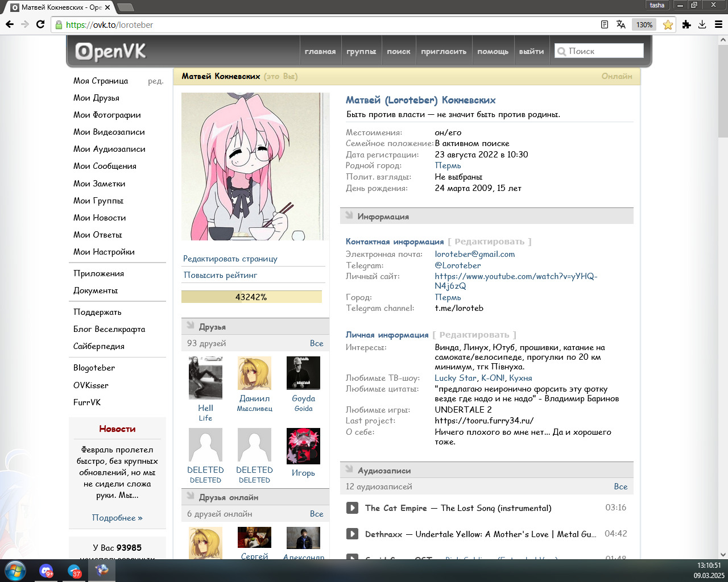Click the translate page icon
This screenshot has width=728, height=582.
pyautogui.click(x=621, y=24)
